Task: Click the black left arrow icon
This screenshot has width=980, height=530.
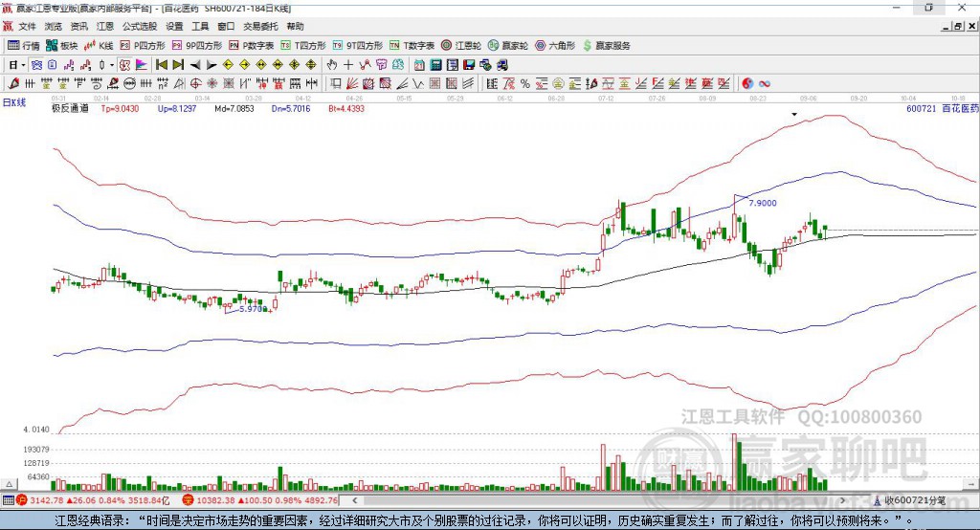Action: pyautogui.click(x=195, y=65)
